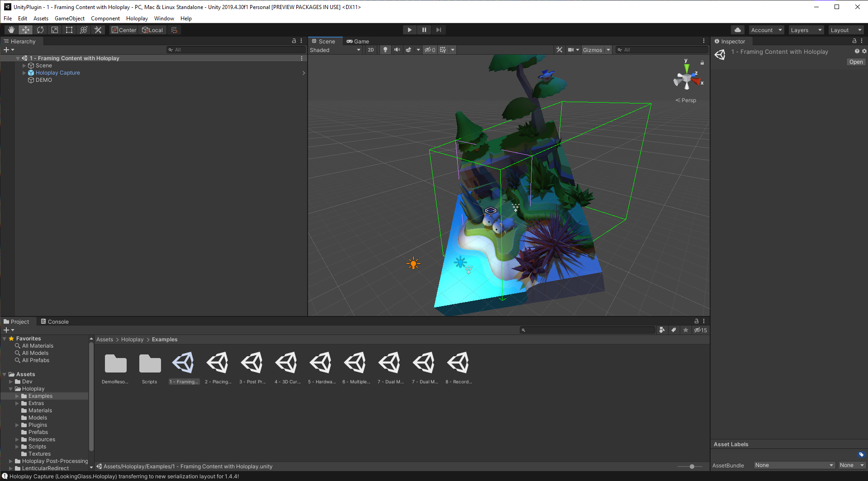This screenshot has height=481, width=868.
Task: Toggle 2D view mode
Action: pyautogui.click(x=371, y=50)
